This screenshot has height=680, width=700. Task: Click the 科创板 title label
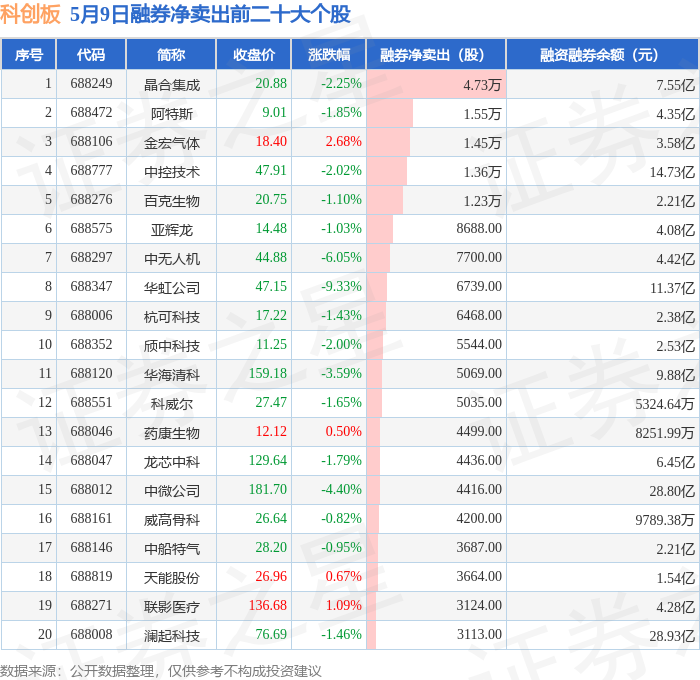pos(30,14)
